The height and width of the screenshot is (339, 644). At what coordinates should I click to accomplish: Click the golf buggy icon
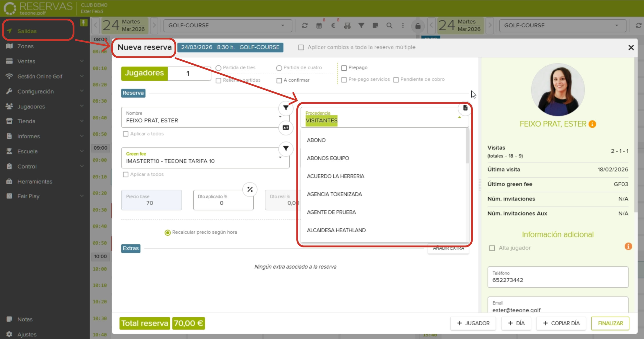(347, 26)
